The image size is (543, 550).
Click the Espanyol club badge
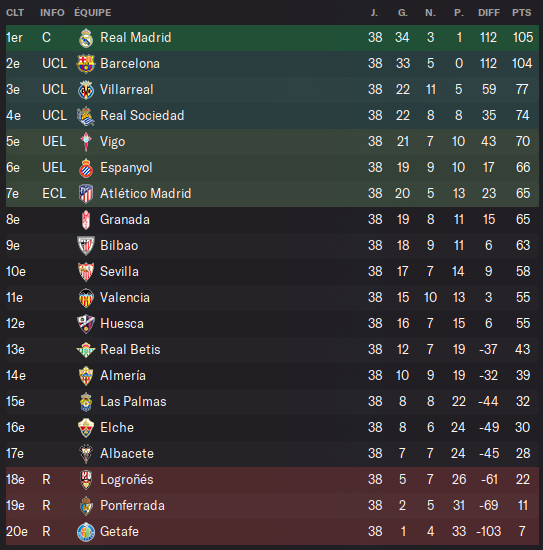pyautogui.click(x=86, y=168)
